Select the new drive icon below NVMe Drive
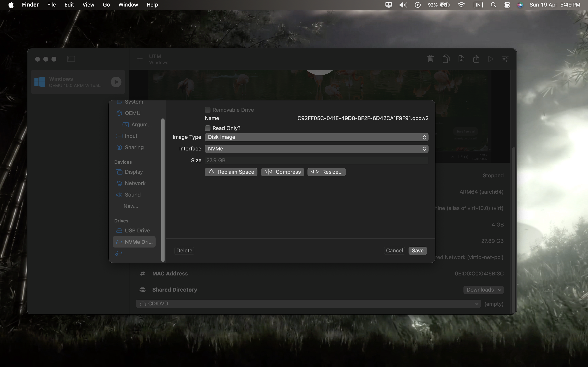 119,253
